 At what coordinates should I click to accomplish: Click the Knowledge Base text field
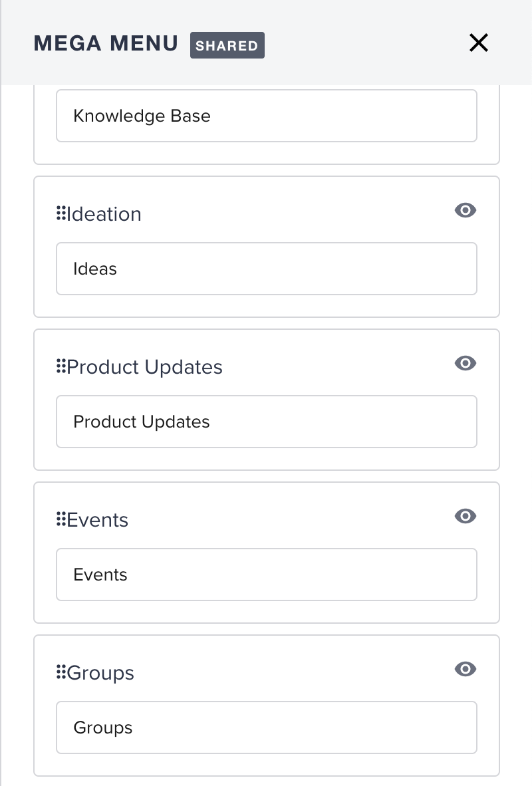(x=266, y=116)
